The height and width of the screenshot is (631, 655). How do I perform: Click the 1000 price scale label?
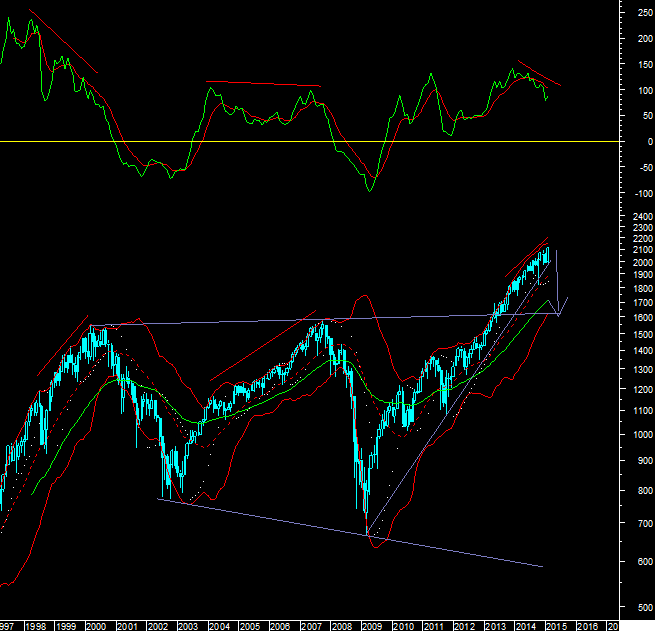(x=643, y=435)
